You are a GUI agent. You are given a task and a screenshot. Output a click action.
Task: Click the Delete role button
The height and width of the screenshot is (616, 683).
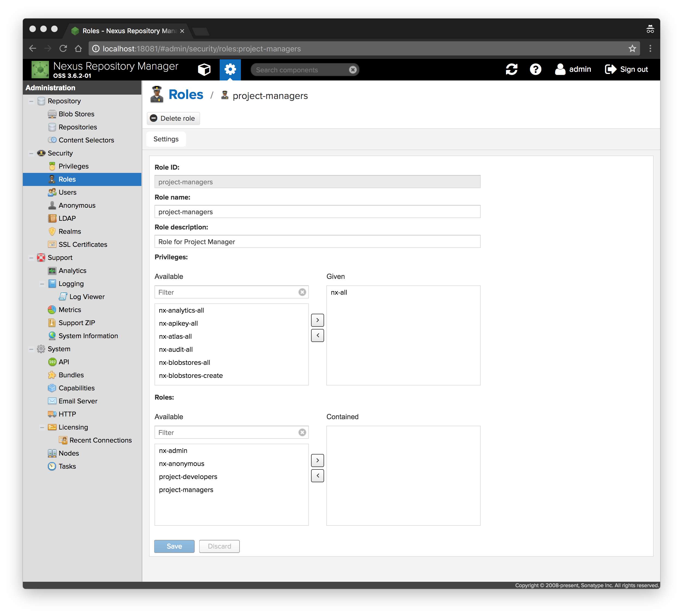tap(173, 119)
